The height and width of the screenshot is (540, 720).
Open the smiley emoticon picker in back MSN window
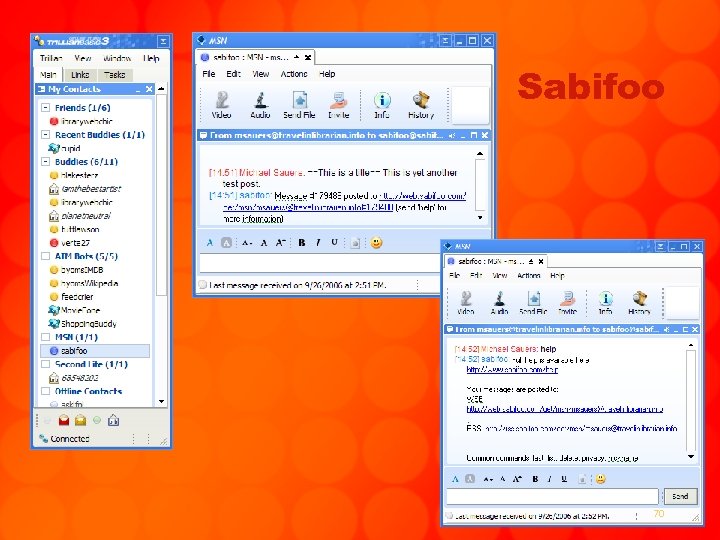[x=376, y=242]
